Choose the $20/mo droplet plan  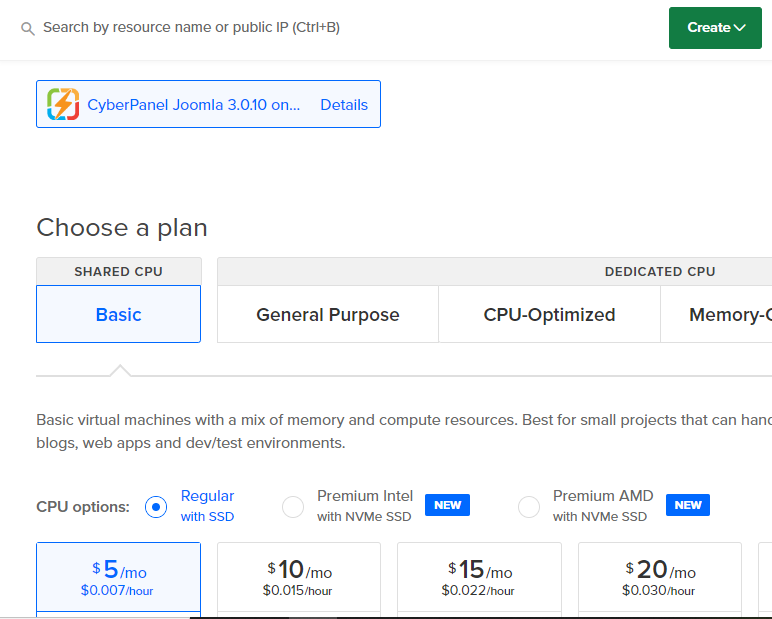[x=660, y=579]
